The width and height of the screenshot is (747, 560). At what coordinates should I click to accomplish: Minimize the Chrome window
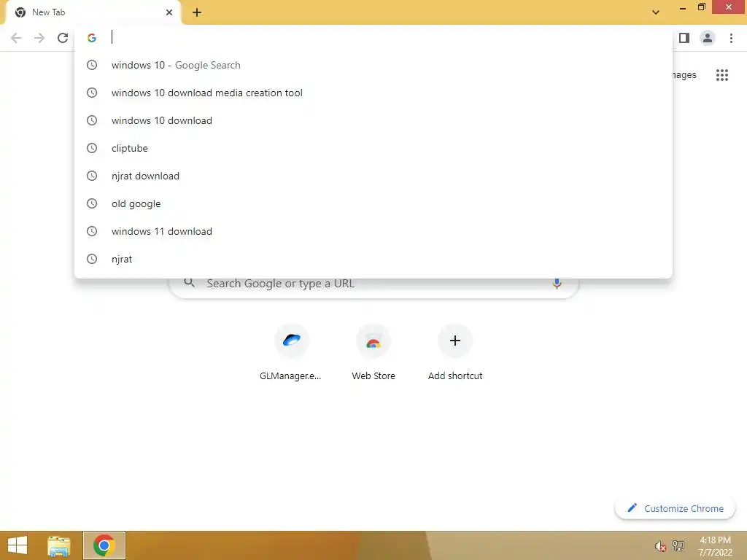click(683, 7)
